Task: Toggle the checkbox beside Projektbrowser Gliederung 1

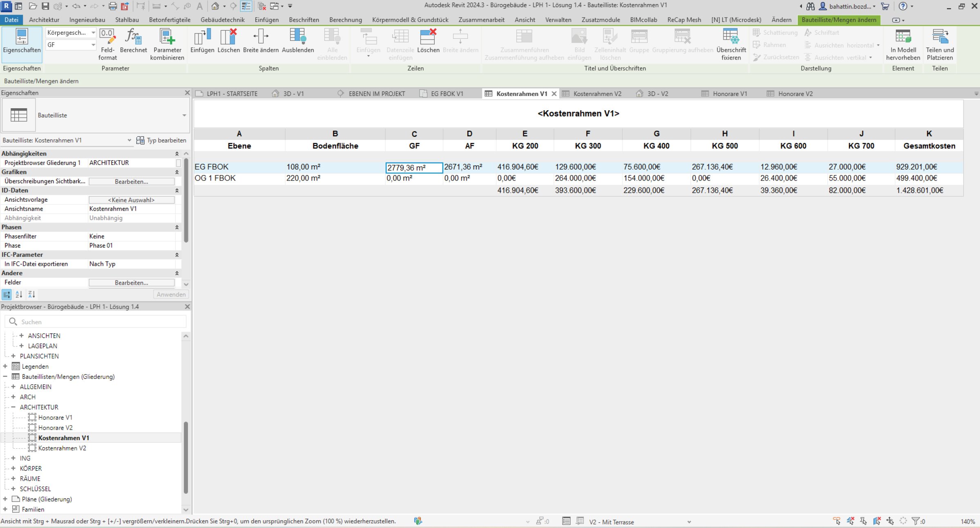Action: coord(178,163)
